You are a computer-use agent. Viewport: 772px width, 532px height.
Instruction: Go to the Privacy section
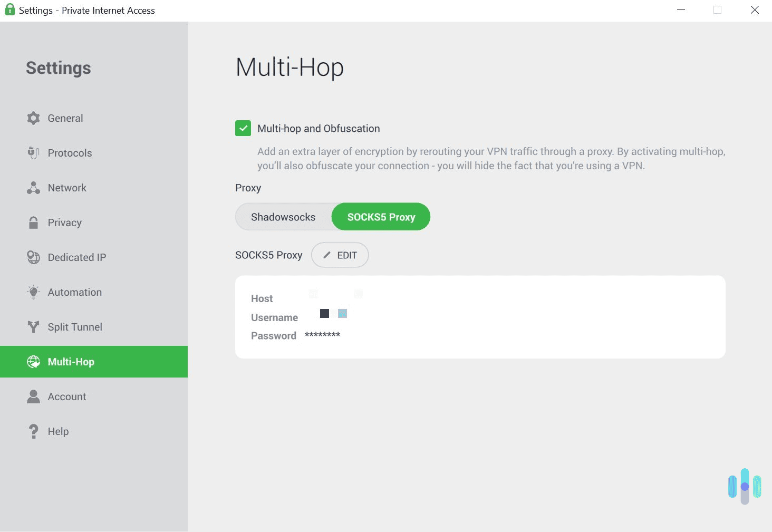click(64, 223)
